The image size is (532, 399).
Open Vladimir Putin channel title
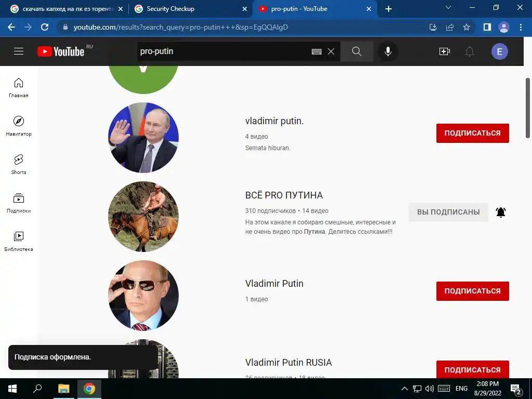(x=274, y=283)
